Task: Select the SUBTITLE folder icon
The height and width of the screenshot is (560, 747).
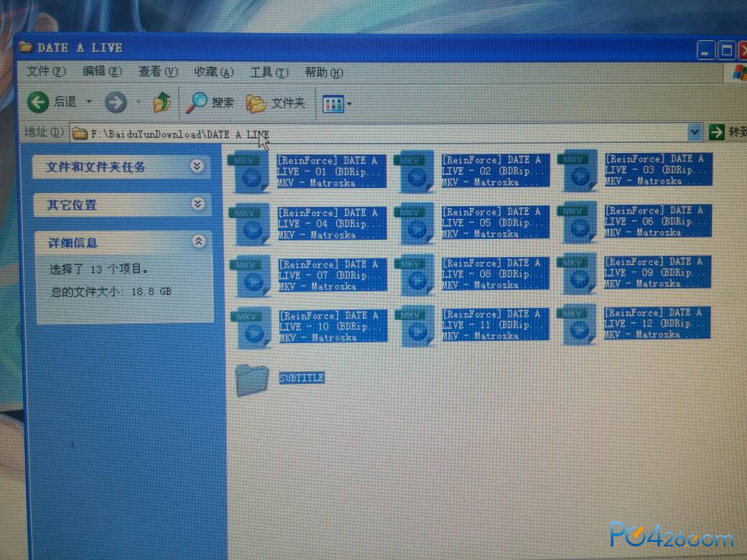Action: (252, 380)
